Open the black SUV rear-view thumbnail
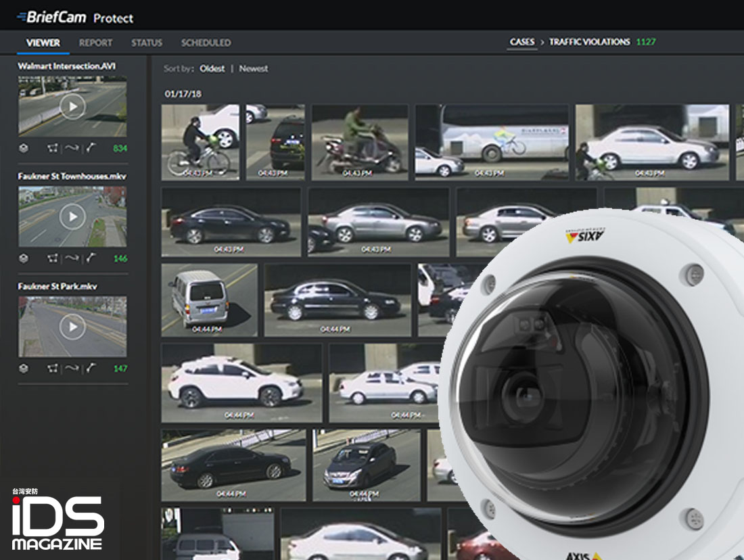 point(275,143)
